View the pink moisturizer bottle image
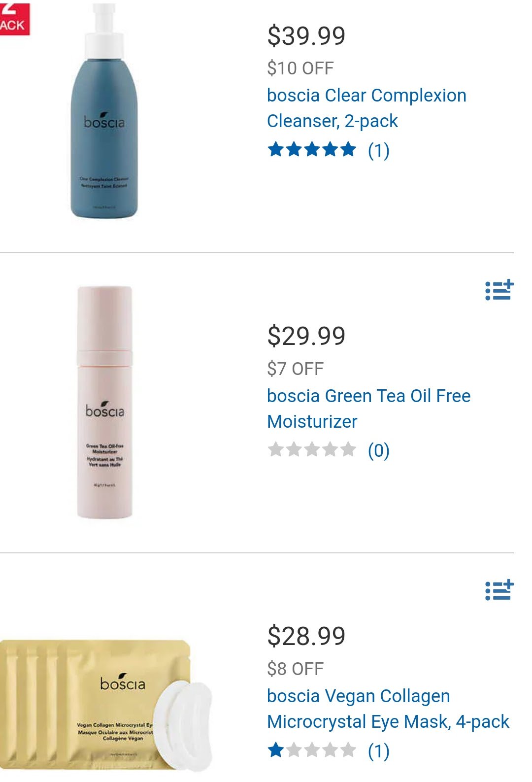This screenshot has height=782, width=532. click(104, 402)
